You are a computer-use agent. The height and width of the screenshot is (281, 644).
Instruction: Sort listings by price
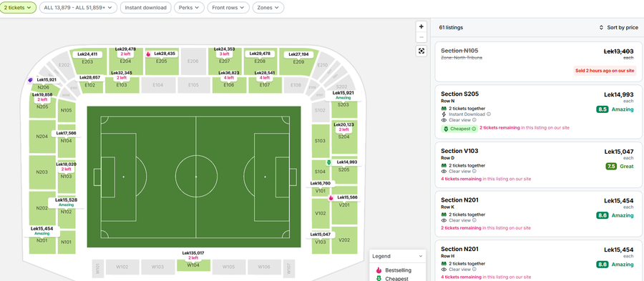coord(618,27)
